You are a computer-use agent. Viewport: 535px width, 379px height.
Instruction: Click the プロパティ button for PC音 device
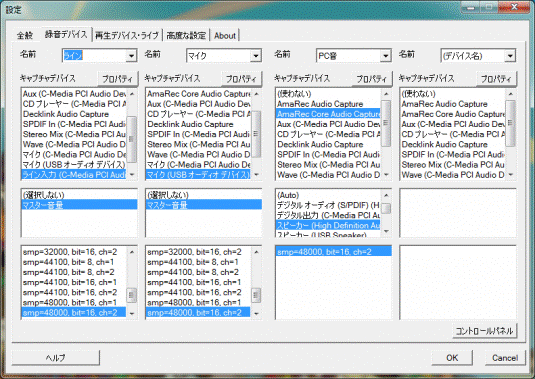[372, 79]
